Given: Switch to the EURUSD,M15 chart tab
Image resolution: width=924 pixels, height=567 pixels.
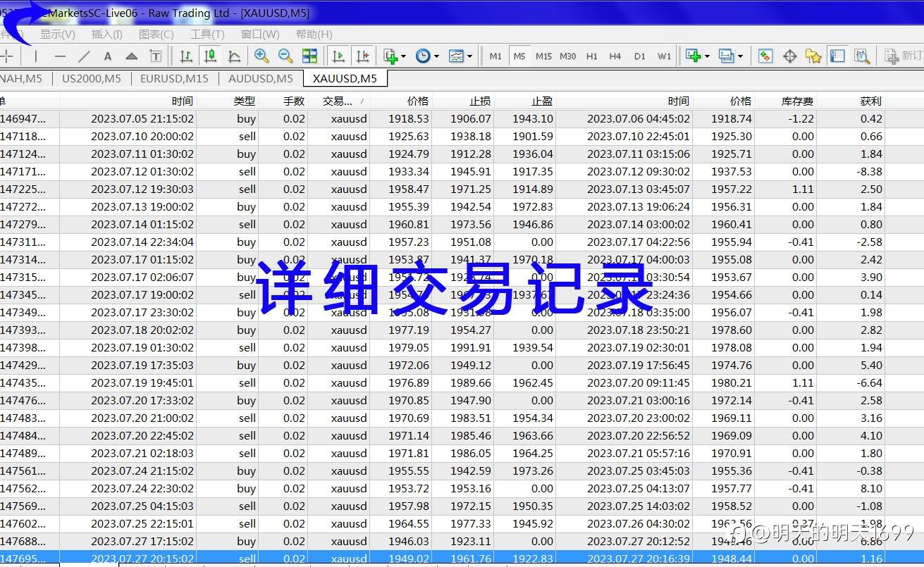Looking at the screenshot, I should [174, 78].
